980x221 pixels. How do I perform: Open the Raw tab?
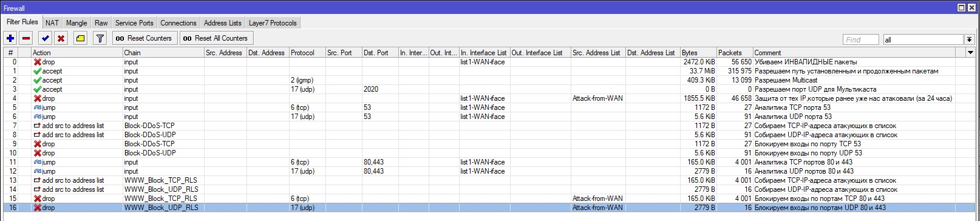point(101,23)
